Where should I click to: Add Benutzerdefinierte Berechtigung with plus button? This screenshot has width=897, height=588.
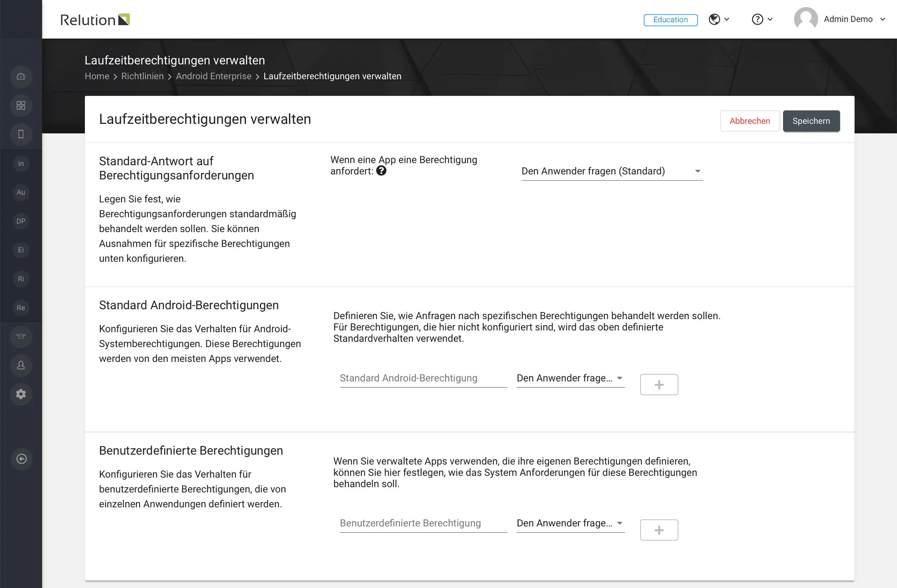point(659,530)
